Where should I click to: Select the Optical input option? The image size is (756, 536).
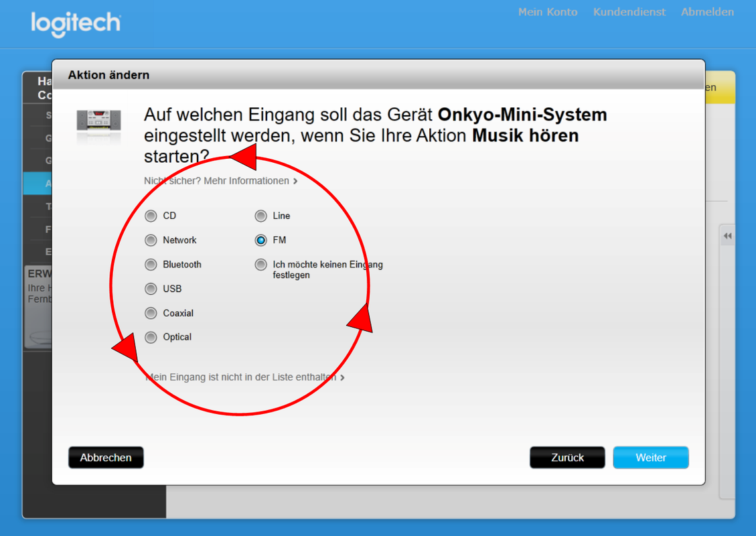click(x=151, y=337)
